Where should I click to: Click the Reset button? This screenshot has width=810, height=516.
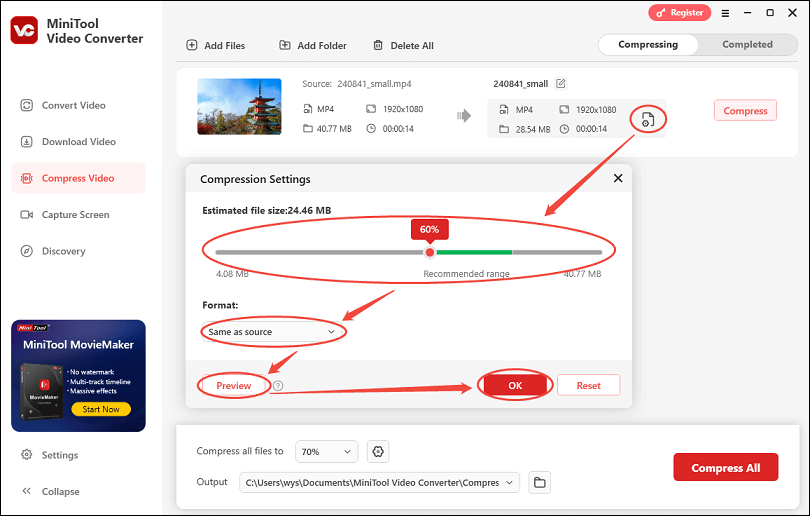tap(588, 385)
